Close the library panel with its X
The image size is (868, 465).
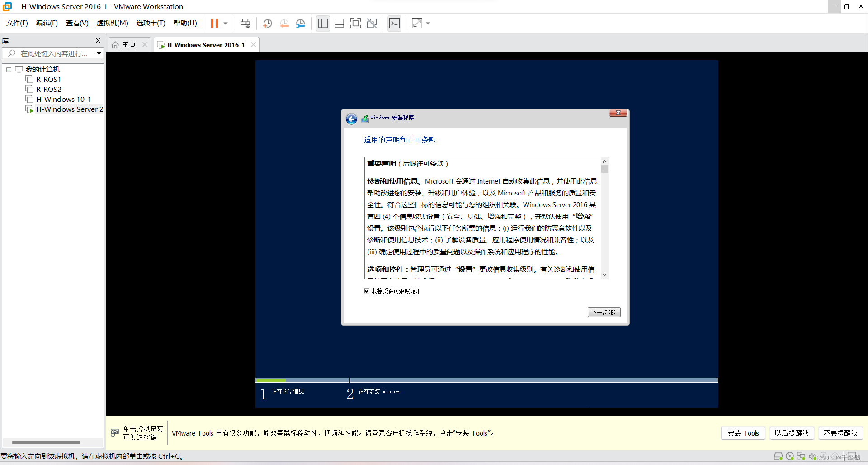coord(98,41)
